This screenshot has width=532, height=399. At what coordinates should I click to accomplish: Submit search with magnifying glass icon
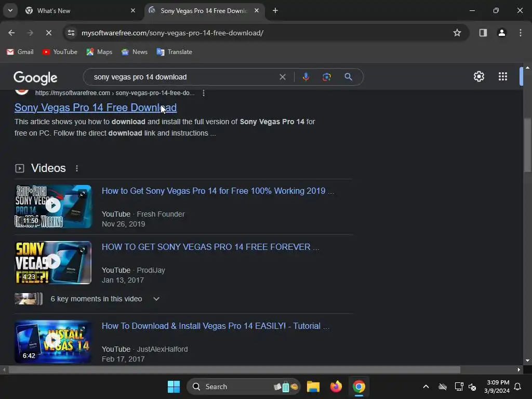[348, 77]
